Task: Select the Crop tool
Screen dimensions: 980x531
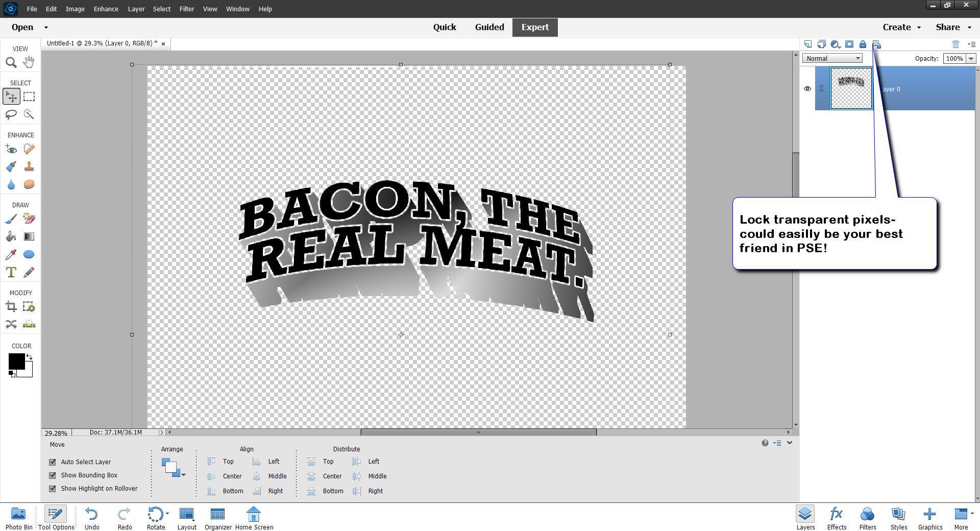Action: click(11, 307)
